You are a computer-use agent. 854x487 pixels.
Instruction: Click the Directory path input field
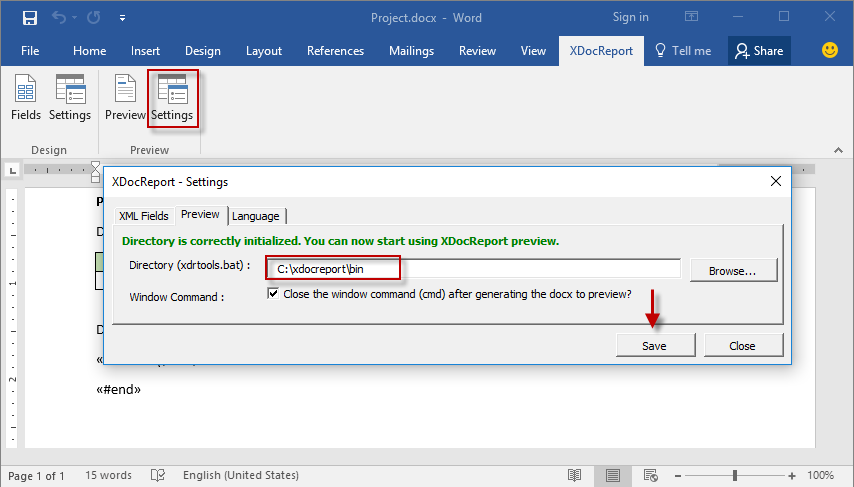472,268
